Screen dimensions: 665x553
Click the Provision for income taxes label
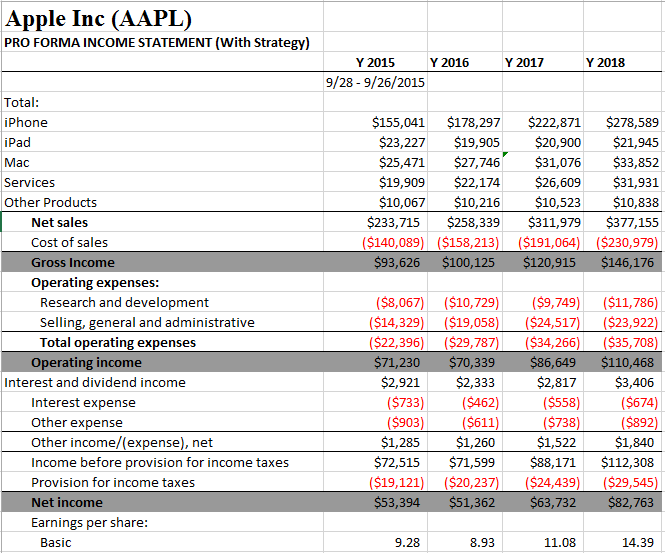click(x=113, y=482)
